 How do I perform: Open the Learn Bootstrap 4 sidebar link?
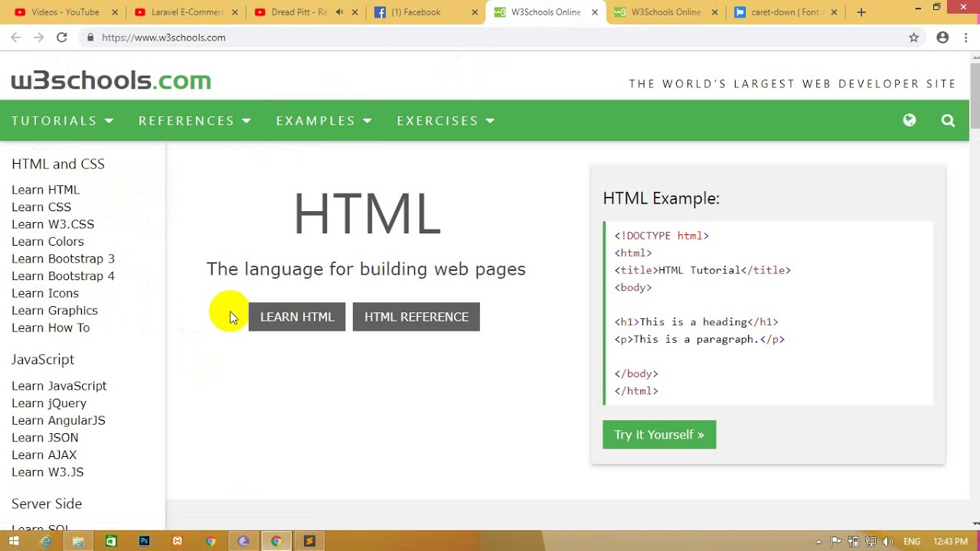pos(63,275)
